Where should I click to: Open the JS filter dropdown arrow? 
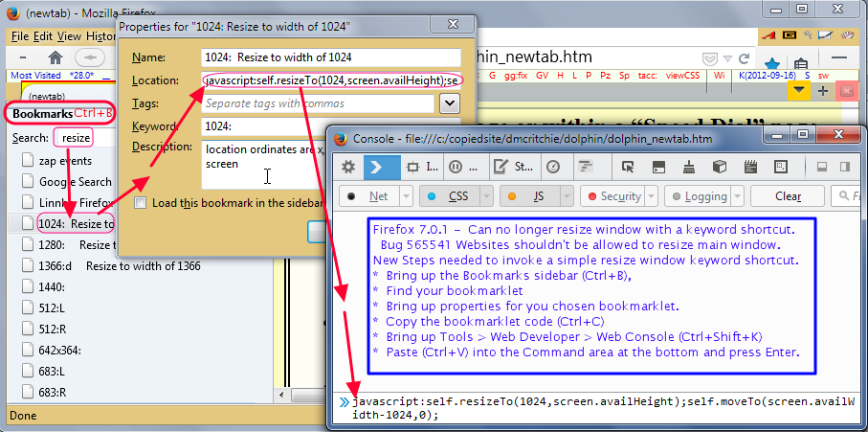point(568,196)
